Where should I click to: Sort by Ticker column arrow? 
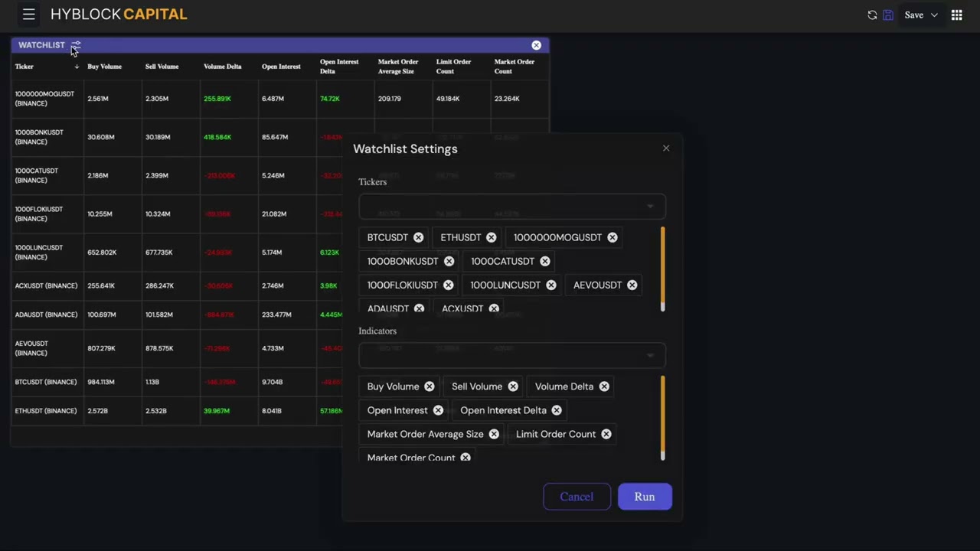pyautogui.click(x=77, y=67)
